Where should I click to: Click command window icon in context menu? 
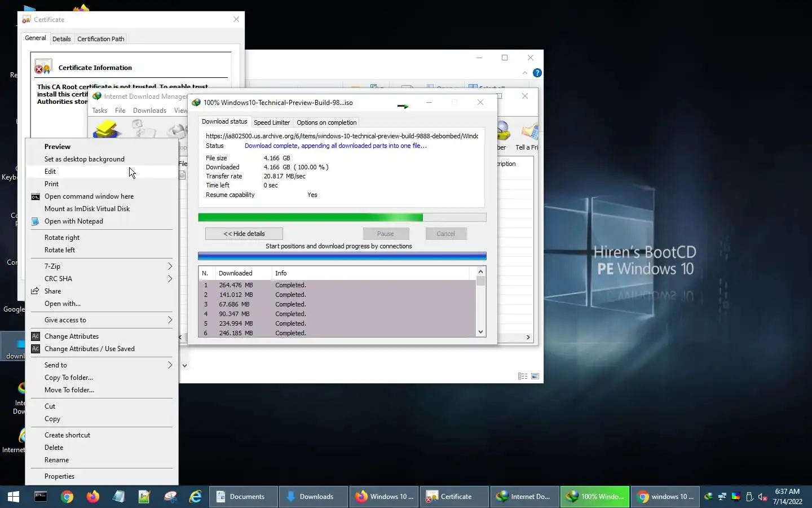click(x=35, y=196)
